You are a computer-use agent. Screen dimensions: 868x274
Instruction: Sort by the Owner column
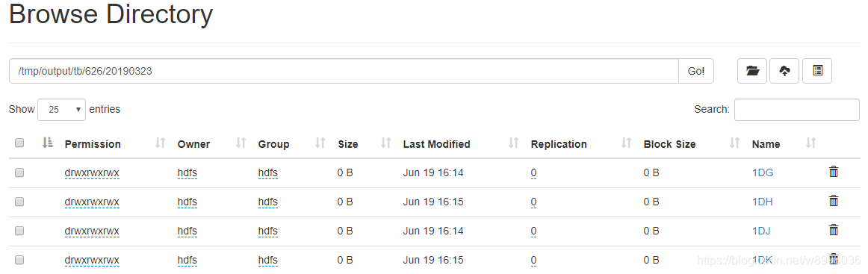coord(241,143)
